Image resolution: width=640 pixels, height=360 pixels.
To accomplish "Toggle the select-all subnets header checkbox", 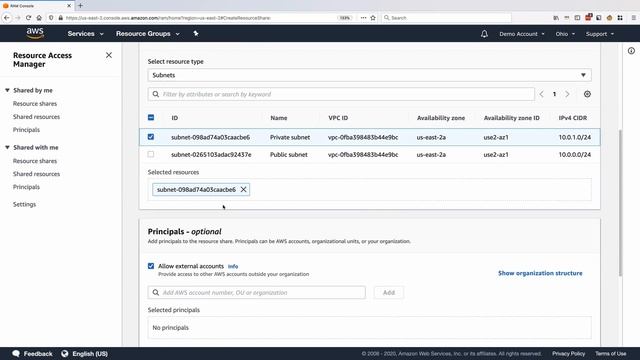I will coord(151,118).
